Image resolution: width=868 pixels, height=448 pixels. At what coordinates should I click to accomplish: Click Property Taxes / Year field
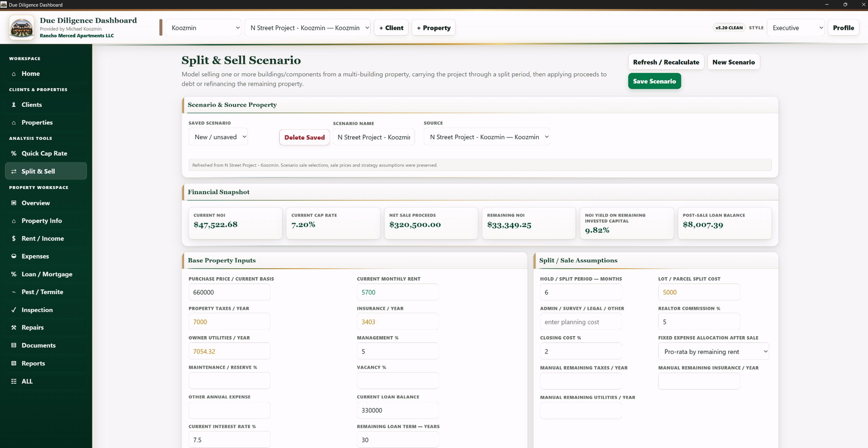[229, 322]
